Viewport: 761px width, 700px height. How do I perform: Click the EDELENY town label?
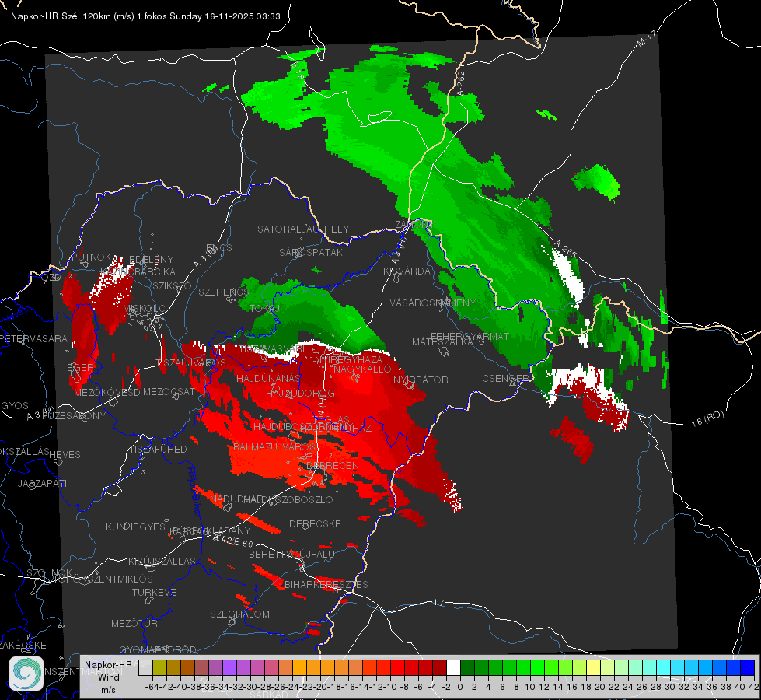[152, 260]
